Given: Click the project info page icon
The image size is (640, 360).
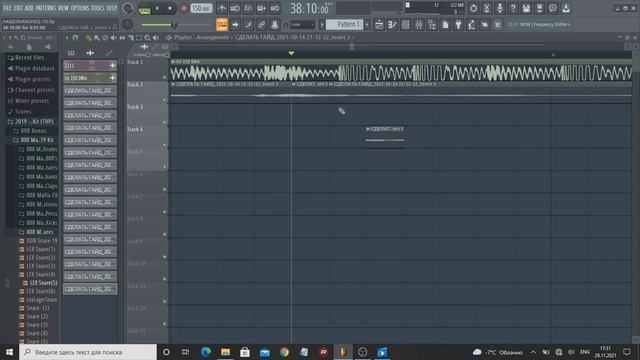Looking at the screenshot, I should 445,24.
